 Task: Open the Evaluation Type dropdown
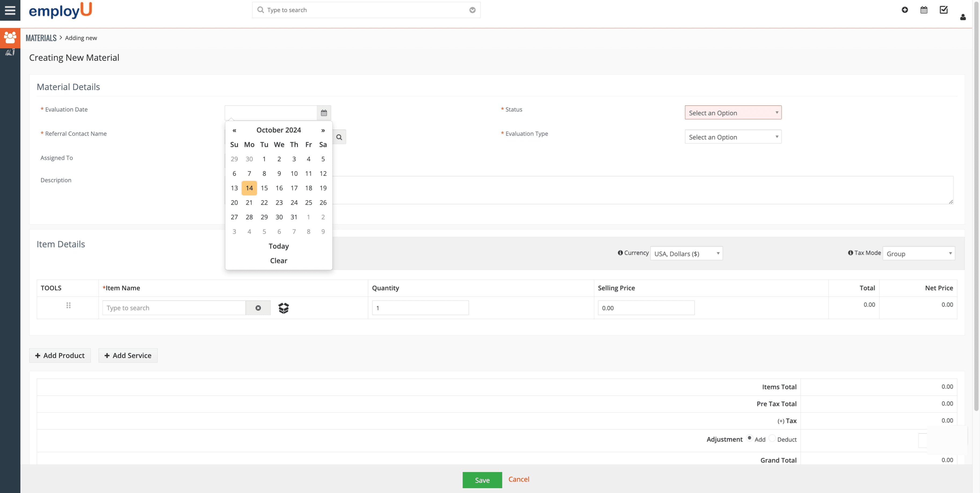coord(733,137)
